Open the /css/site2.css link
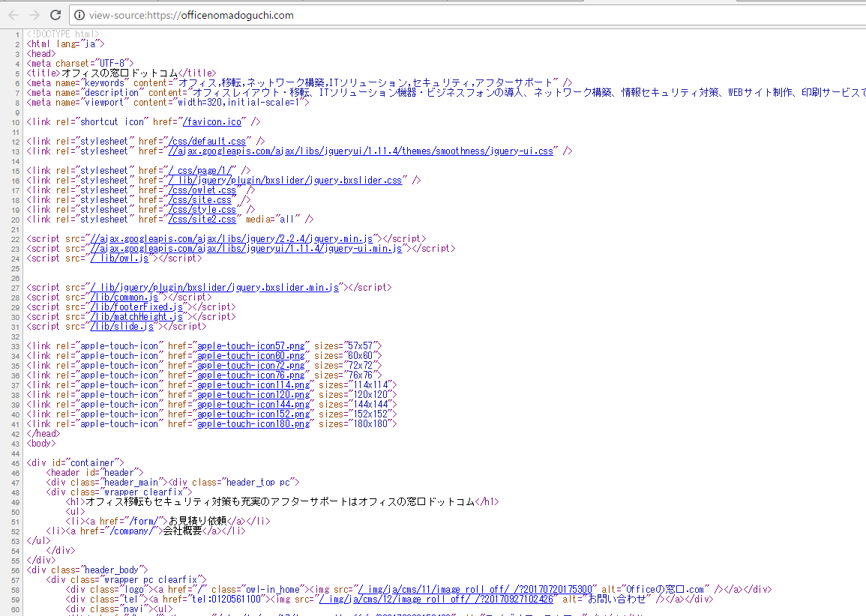 click(202, 220)
